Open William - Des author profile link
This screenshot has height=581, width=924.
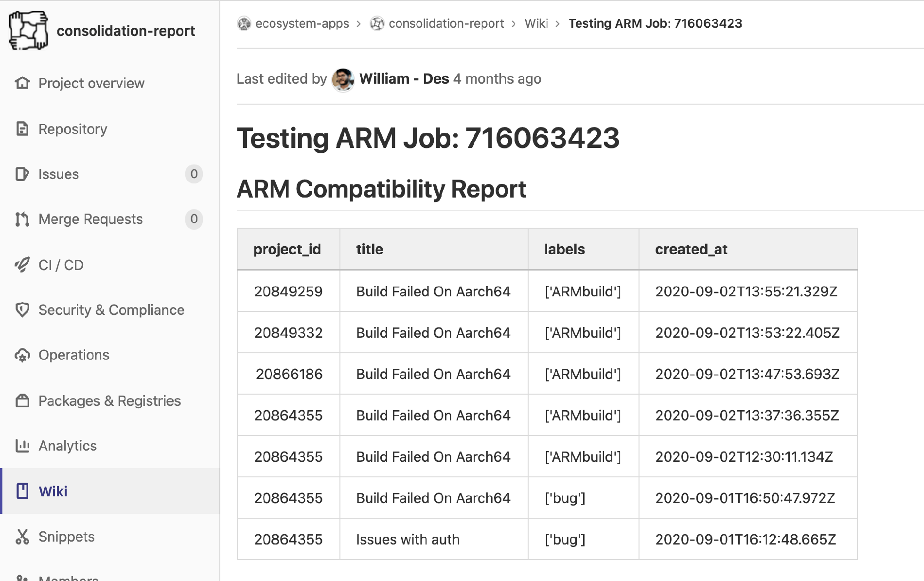tap(404, 79)
